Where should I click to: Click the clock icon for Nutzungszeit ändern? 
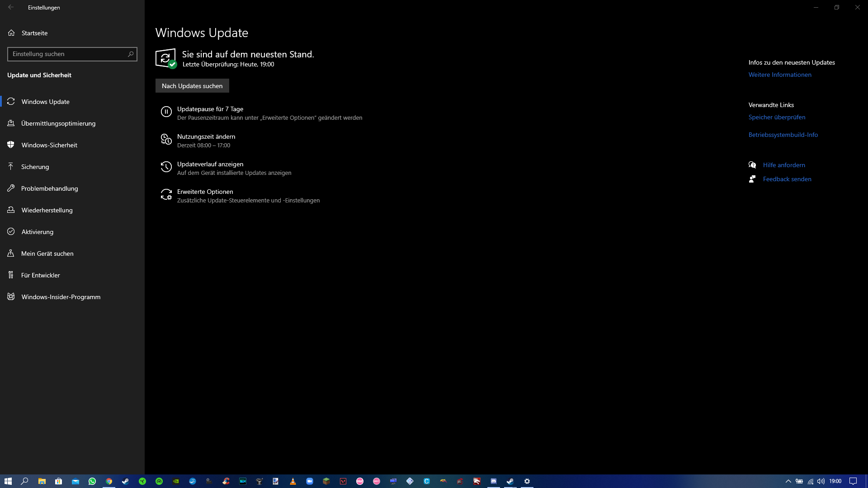(166, 139)
